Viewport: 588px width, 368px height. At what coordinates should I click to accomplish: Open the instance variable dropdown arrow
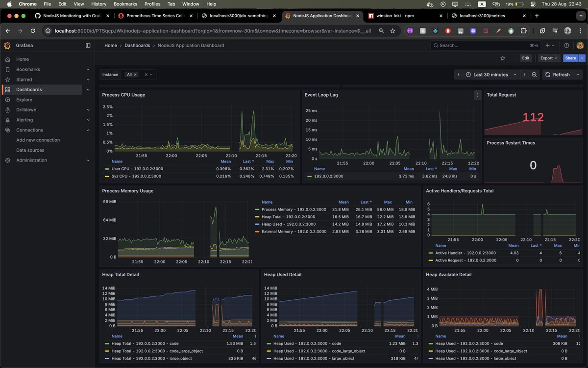point(151,75)
